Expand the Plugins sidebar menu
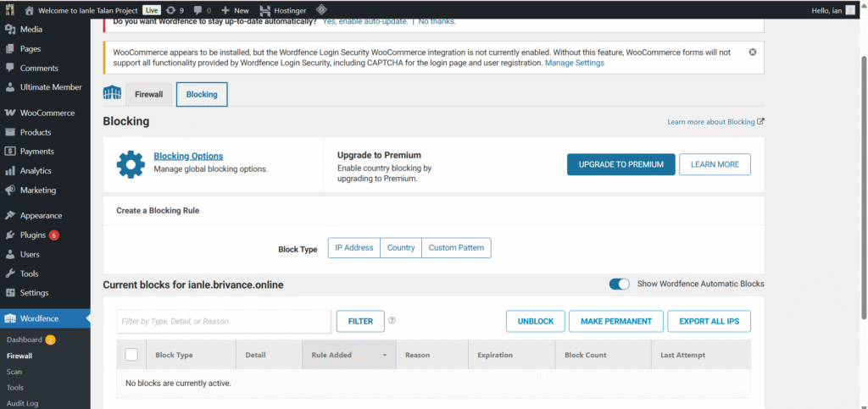Image resolution: width=868 pixels, height=409 pixels. click(x=32, y=235)
